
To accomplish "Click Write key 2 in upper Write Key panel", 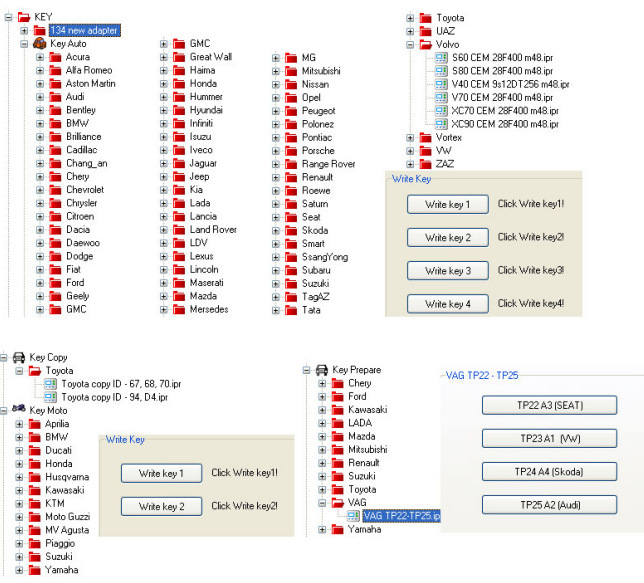I will click(x=448, y=237).
